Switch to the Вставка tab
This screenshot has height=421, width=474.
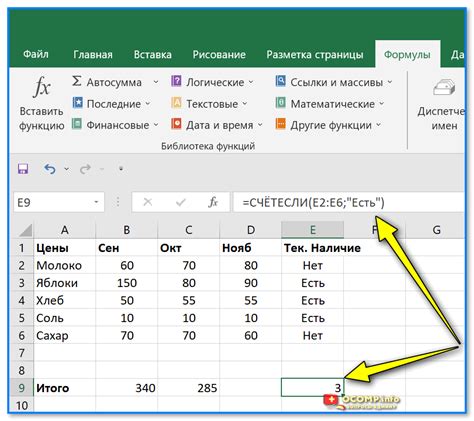(x=153, y=54)
